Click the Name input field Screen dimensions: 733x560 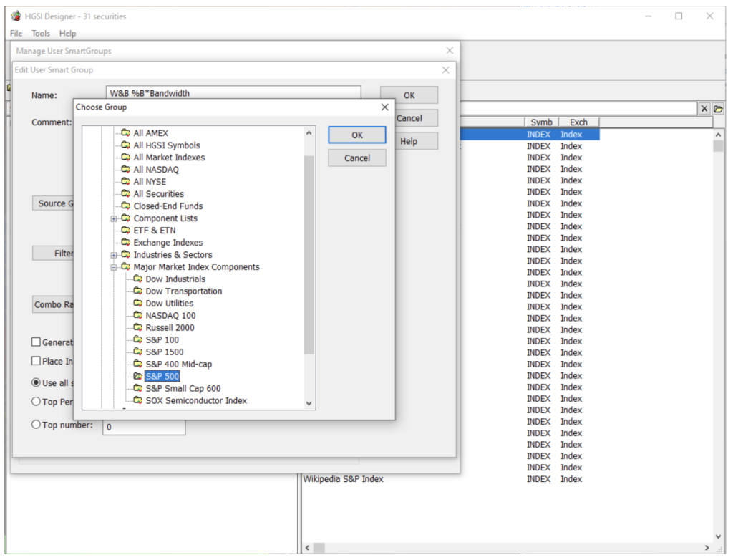coord(233,92)
